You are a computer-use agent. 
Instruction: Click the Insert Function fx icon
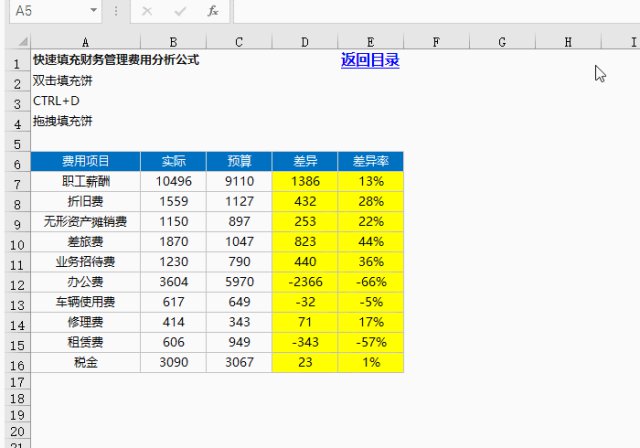(213, 11)
